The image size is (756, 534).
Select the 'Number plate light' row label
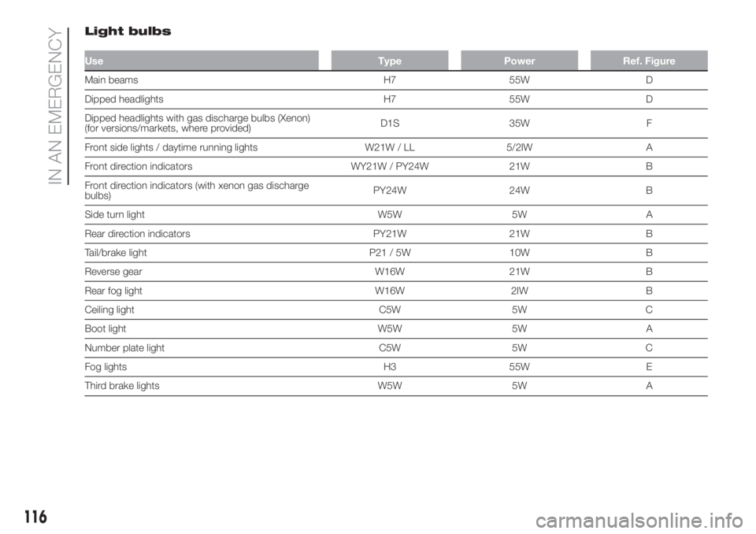[x=124, y=348]
